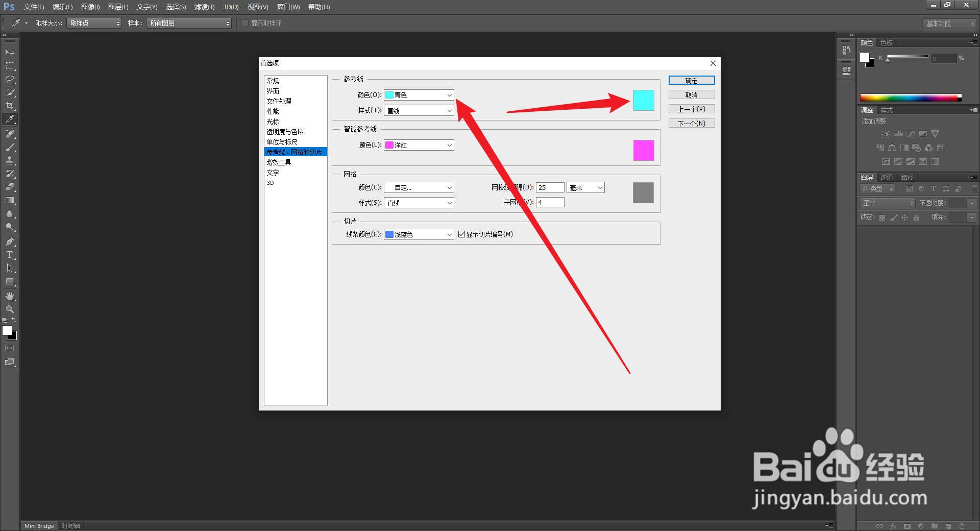Select the Gradient tool
The height and width of the screenshot is (531, 980).
[10, 201]
